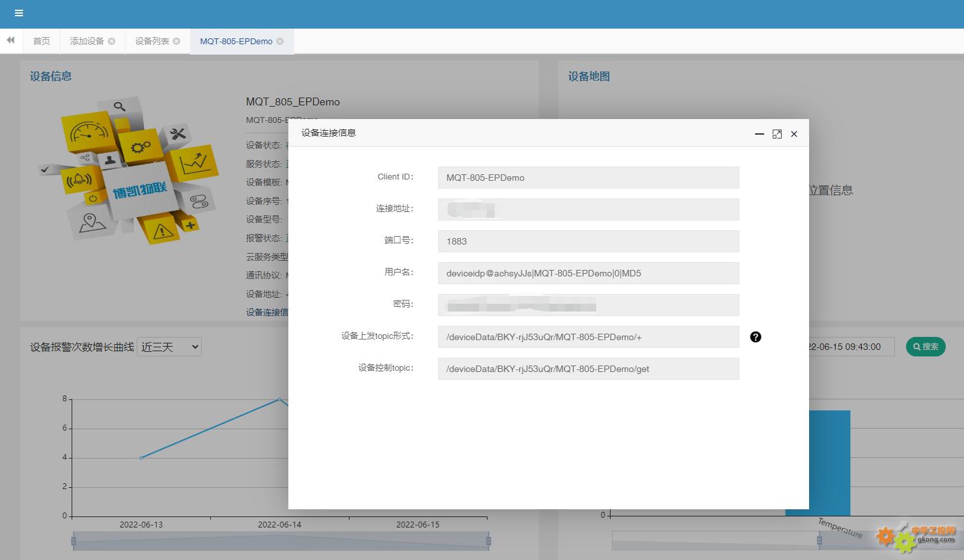Open the 设备连接信息 link in device info

point(267,312)
